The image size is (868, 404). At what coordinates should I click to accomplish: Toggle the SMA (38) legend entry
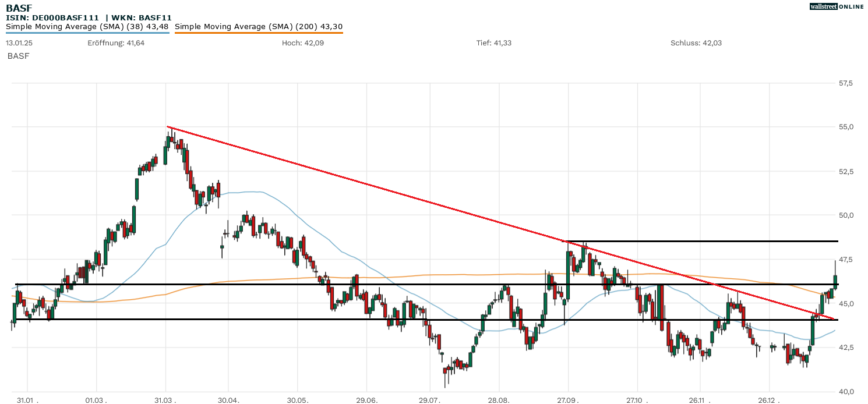coord(87,26)
